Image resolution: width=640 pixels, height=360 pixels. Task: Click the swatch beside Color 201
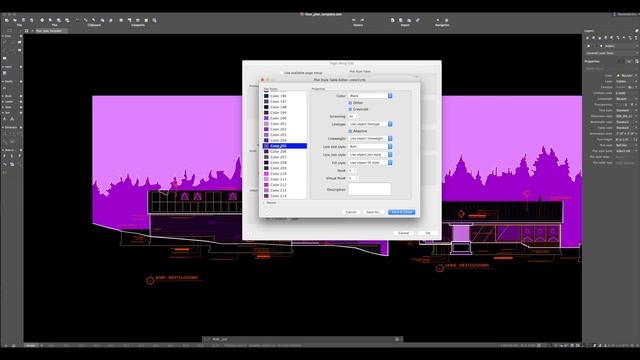tap(266, 124)
